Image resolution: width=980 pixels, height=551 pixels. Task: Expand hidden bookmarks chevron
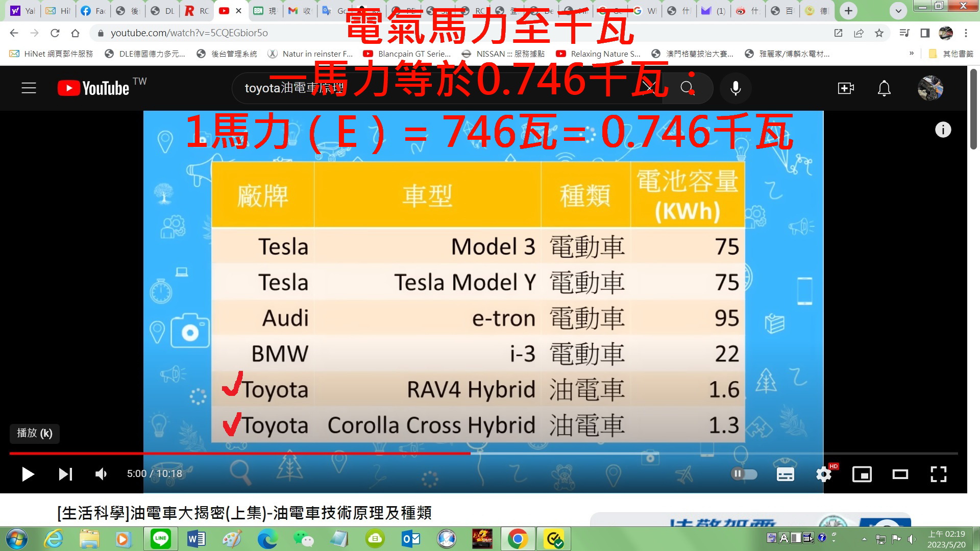click(x=912, y=54)
